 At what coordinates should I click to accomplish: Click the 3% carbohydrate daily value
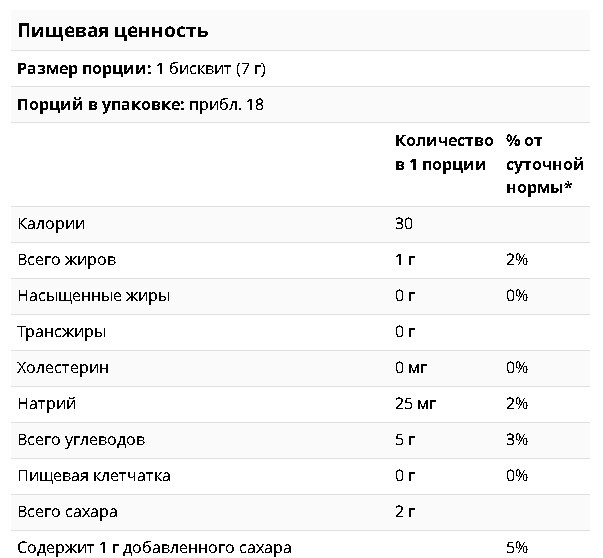point(517,440)
